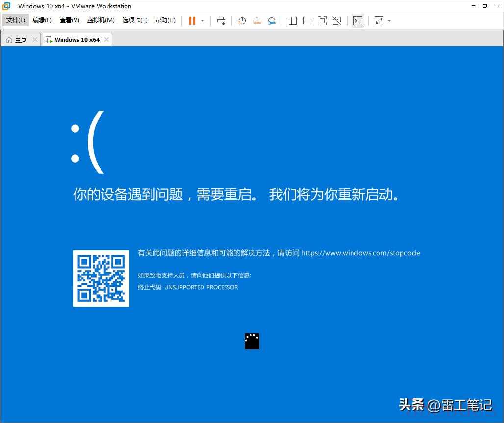
Task: Click the QR code on blue screen
Action: (101, 278)
